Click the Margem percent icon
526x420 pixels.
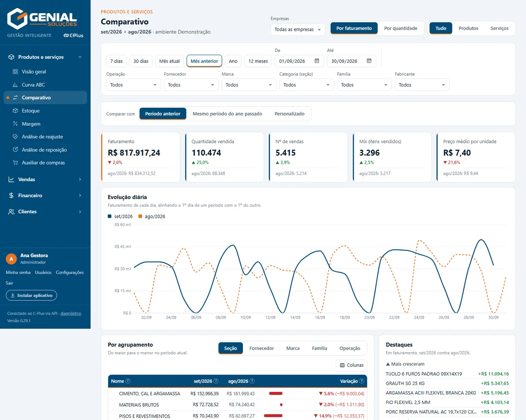pyautogui.click(x=15, y=124)
